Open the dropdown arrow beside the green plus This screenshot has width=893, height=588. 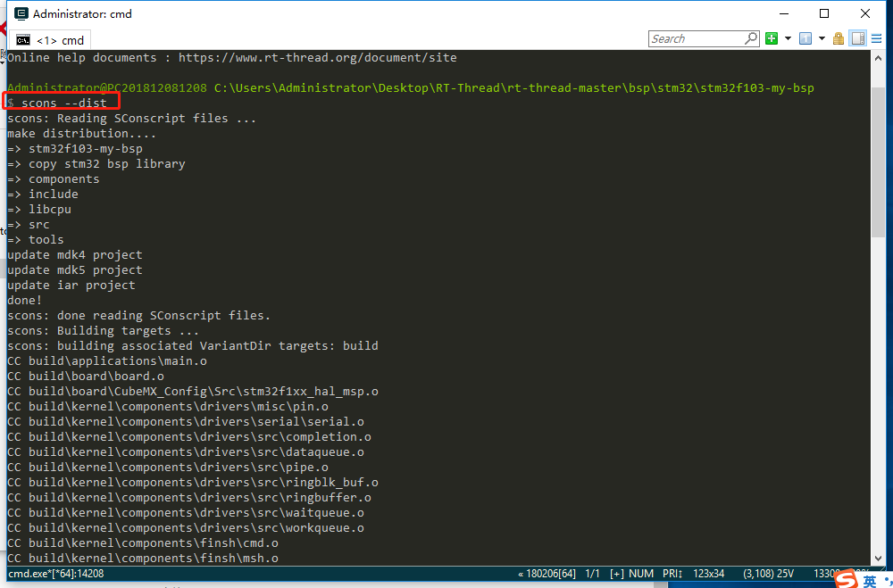788,38
